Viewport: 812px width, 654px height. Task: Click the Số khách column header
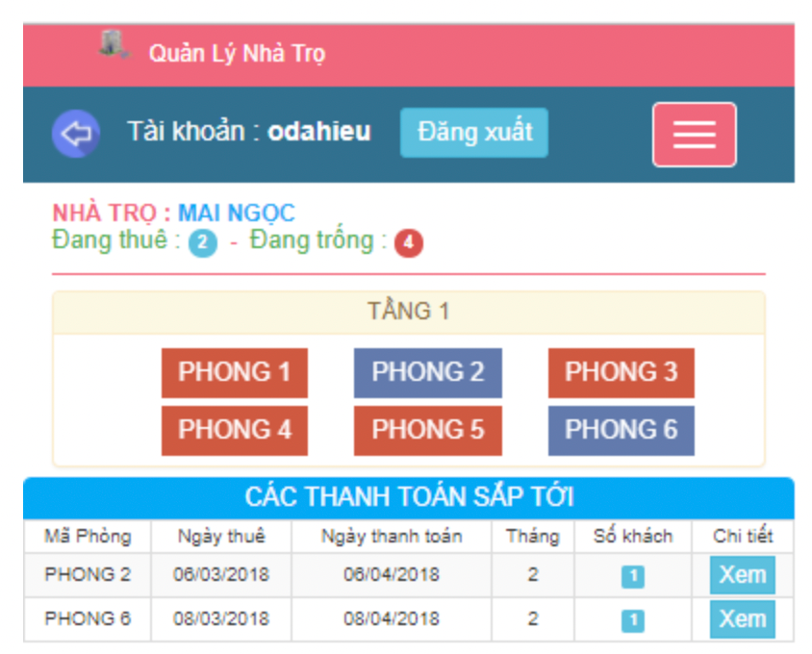[x=633, y=536]
